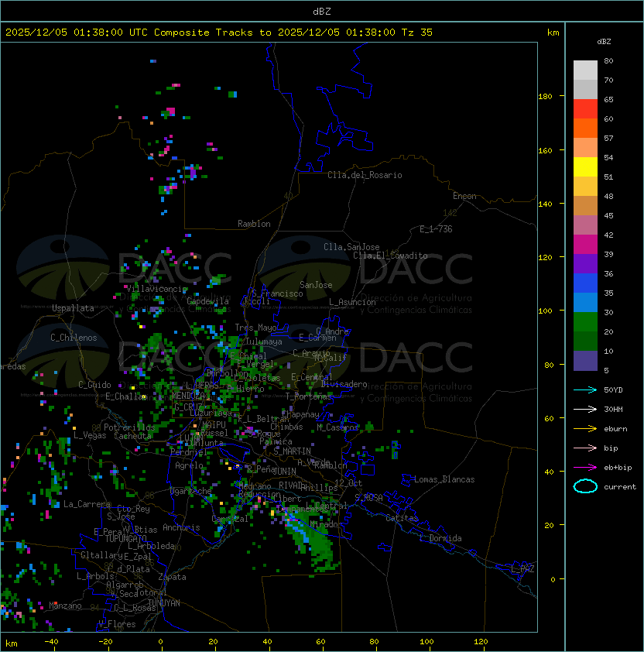The height and width of the screenshot is (652, 644).
Task: Click the 'Agrelo' place label
Action: [189, 465]
